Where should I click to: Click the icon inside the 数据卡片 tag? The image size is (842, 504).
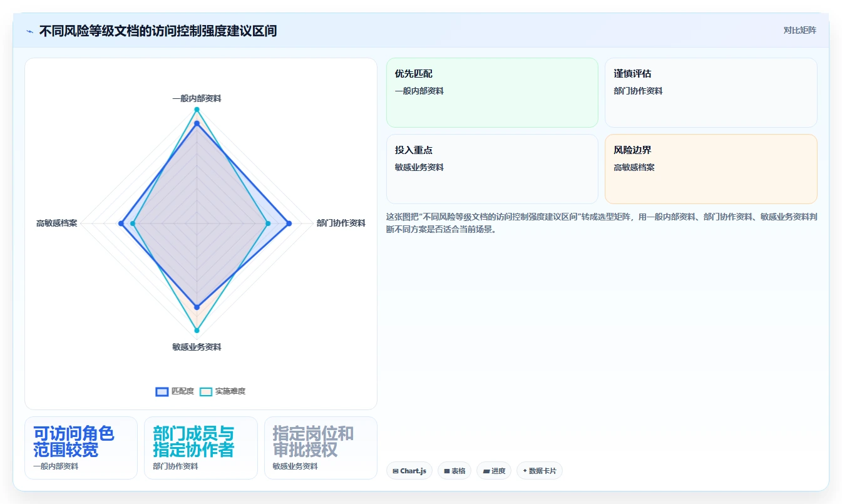coord(525,471)
